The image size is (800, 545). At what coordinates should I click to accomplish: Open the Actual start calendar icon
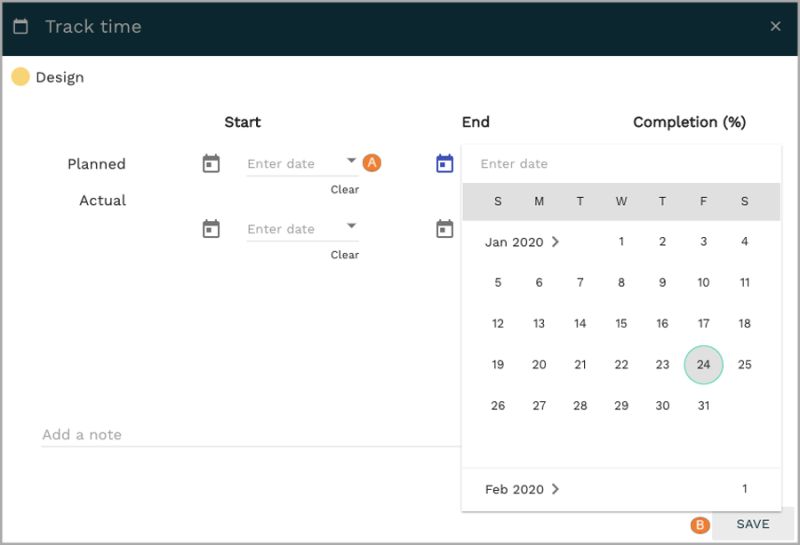coord(211,229)
